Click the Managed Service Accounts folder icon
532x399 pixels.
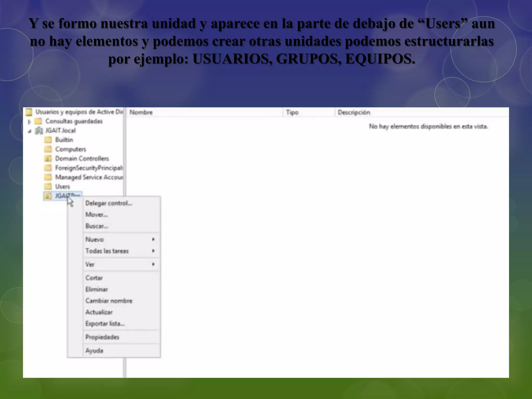click(x=48, y=177)
